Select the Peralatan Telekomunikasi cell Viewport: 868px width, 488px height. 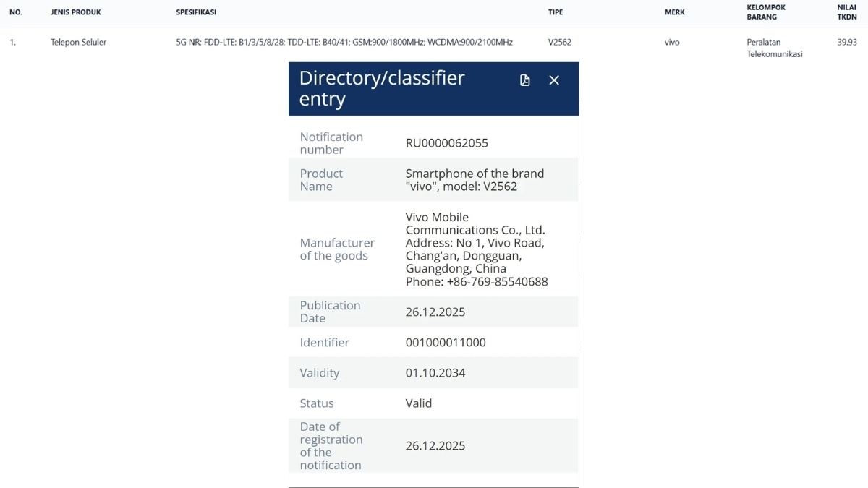click(x=775, y=48)
